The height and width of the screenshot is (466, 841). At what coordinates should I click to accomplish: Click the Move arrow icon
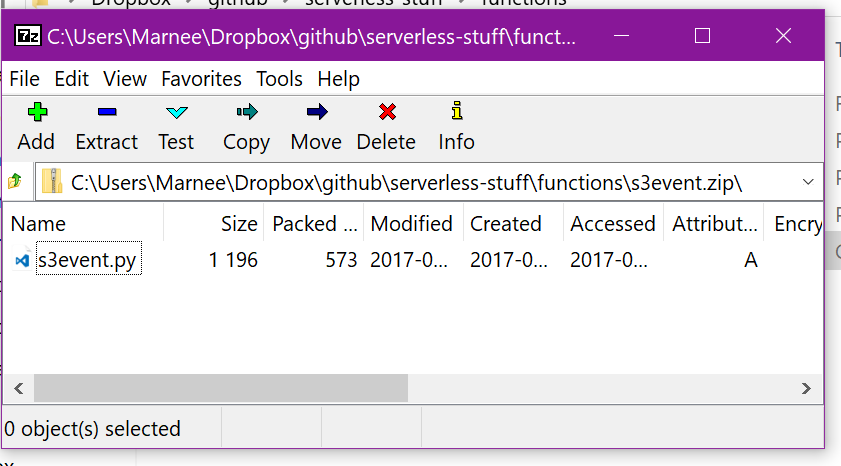coord(317,112)
